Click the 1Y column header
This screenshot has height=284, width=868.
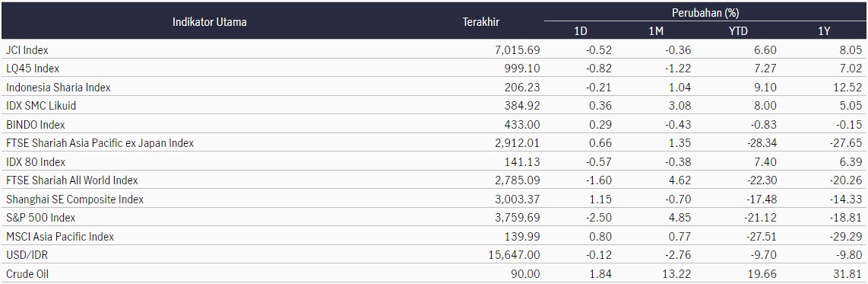[x=824, y=32]
